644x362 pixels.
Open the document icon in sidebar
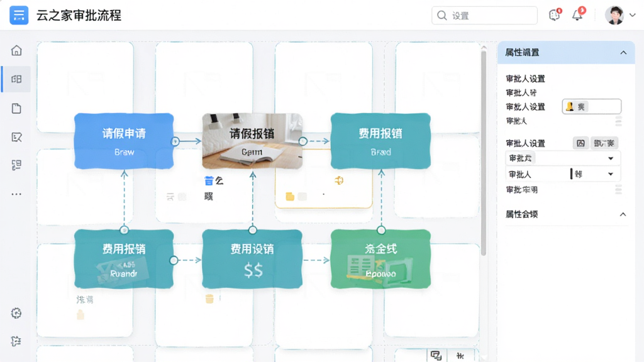click(x=16, y=108)
